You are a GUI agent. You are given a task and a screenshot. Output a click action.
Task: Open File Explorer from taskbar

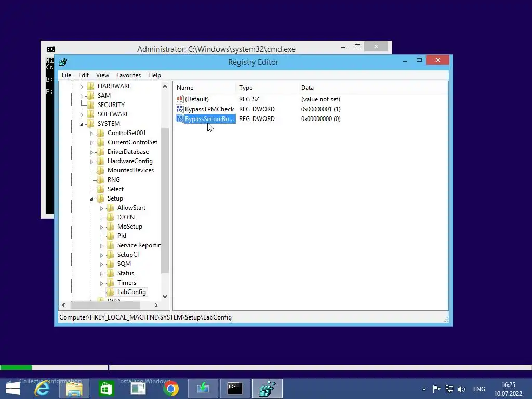pos(74,389)
